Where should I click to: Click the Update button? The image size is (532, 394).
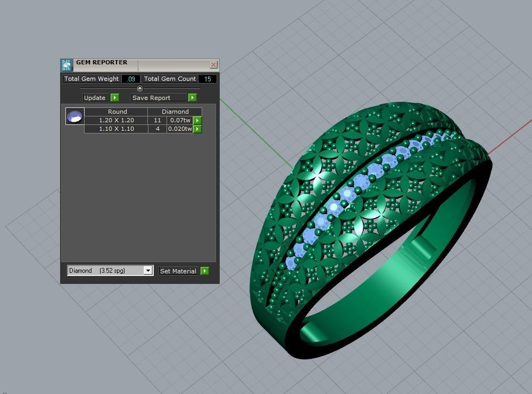(96, 98)
